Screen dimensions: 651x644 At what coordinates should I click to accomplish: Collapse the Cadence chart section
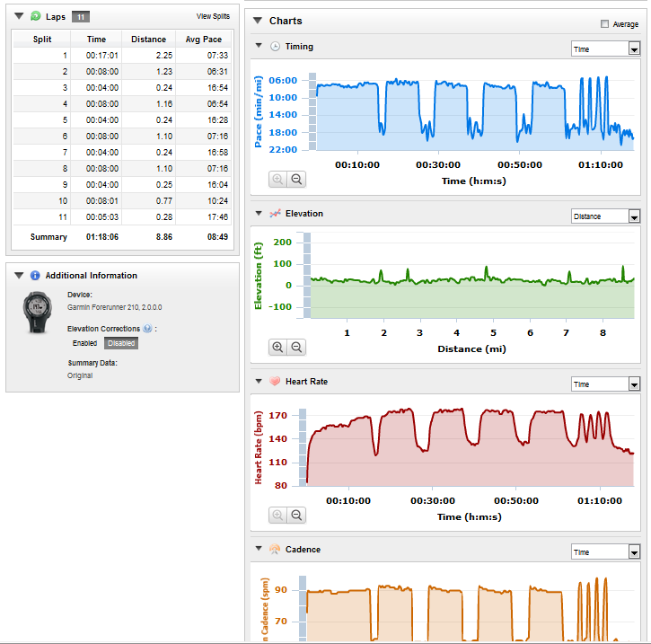pos(259,549)
